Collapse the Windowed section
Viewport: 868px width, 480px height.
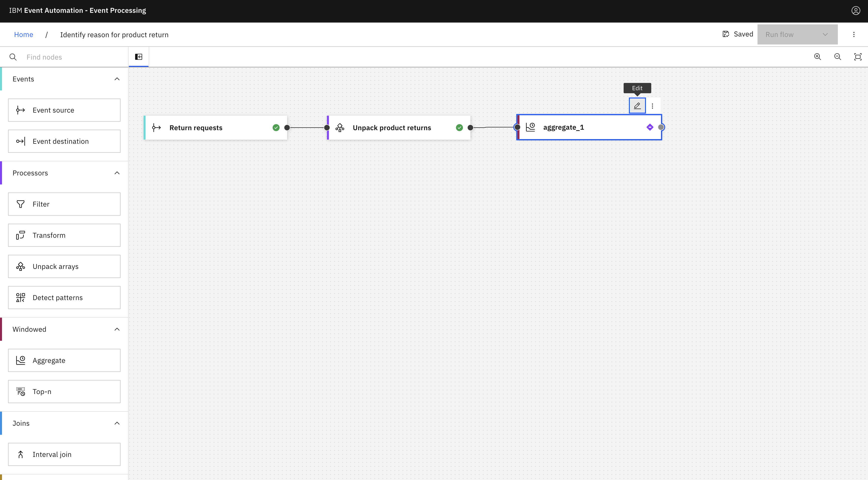tap(117, 329)
